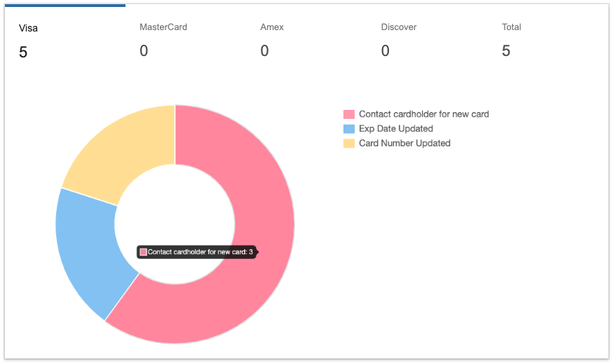Toggle the 'Exp Date Updated' legend label
614x364 pixels.
[395, 129]
